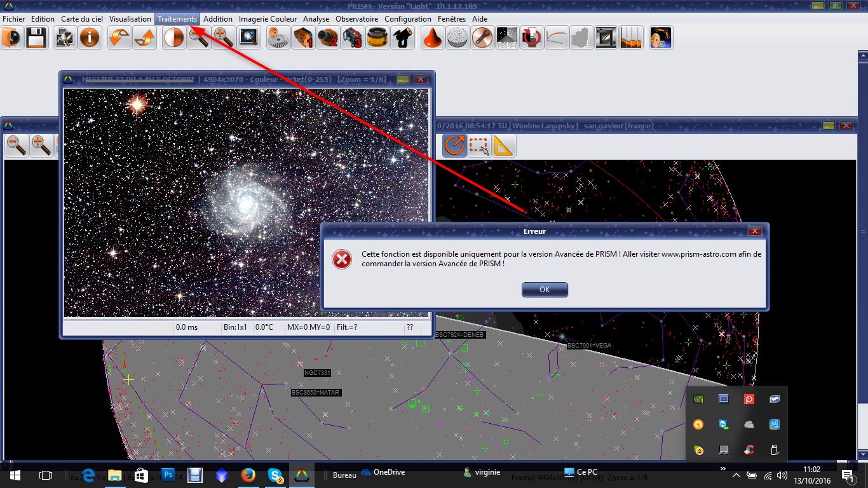868x488 pixels.
Task: Click the orange info icon in toolbar
Action: click(90, 38)
